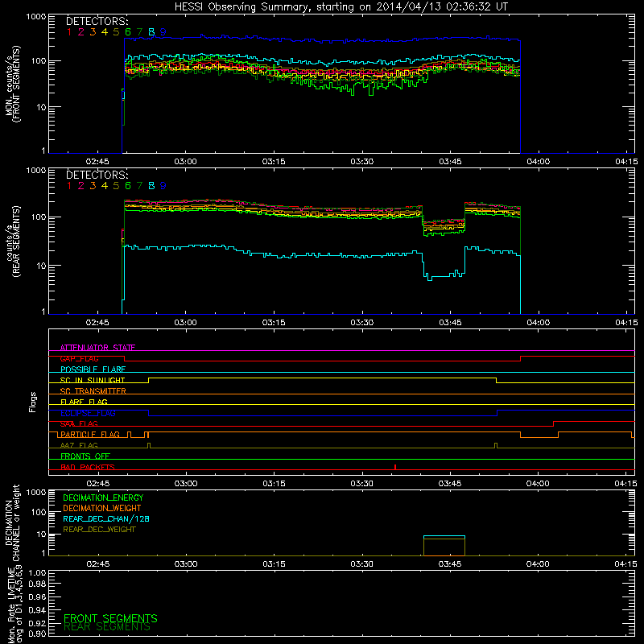Click the ECLIPSE_FLAG label
The image size is (644, 644).
(88, 413)
